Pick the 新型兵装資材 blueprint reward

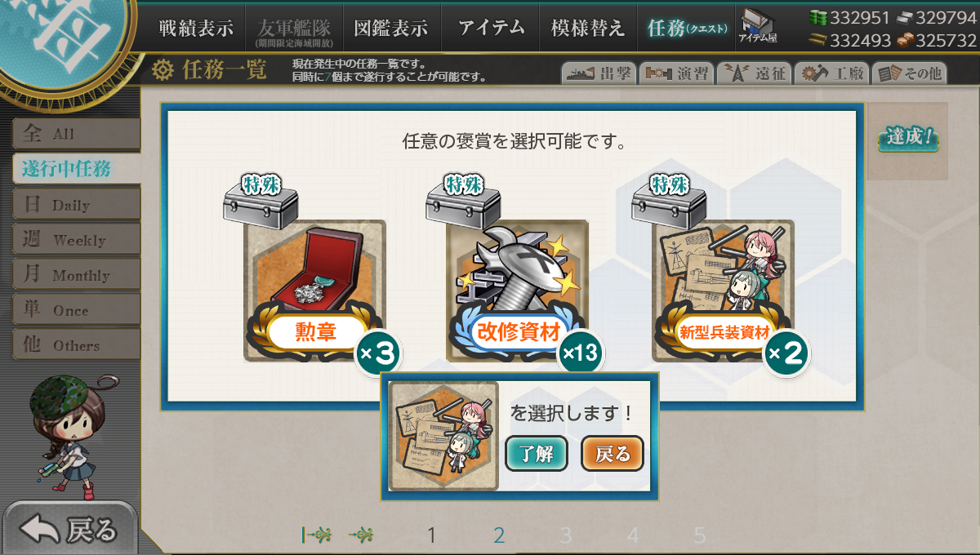point(723,291)
